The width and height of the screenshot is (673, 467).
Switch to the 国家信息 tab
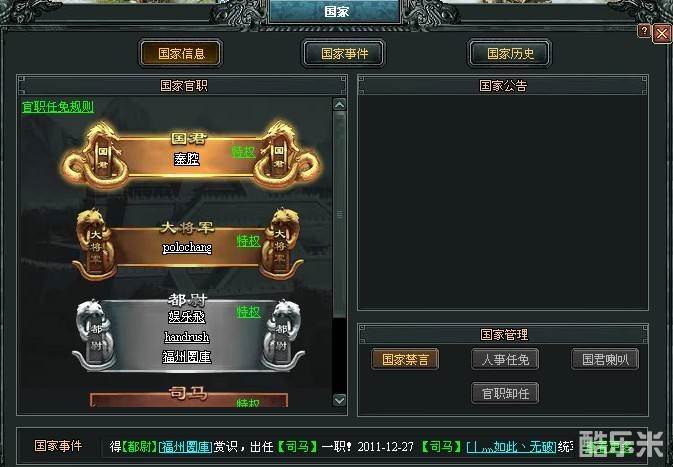click(x=181, y=54)
